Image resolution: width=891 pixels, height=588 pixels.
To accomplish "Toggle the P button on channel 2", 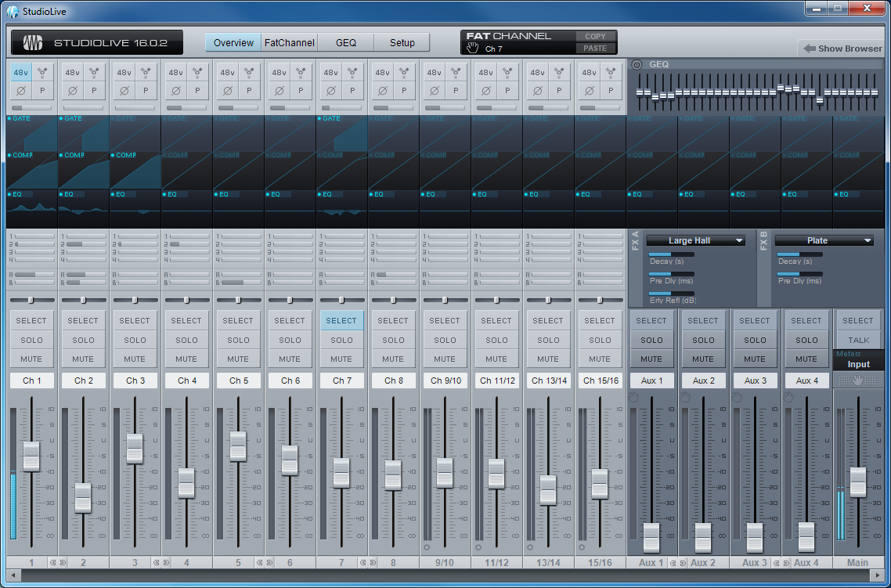I will [94, 90].
